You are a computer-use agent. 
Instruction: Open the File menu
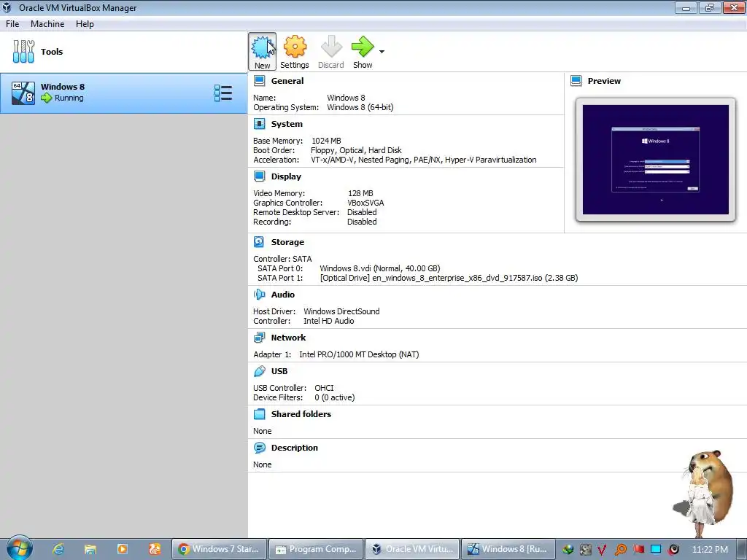(12, 24)
